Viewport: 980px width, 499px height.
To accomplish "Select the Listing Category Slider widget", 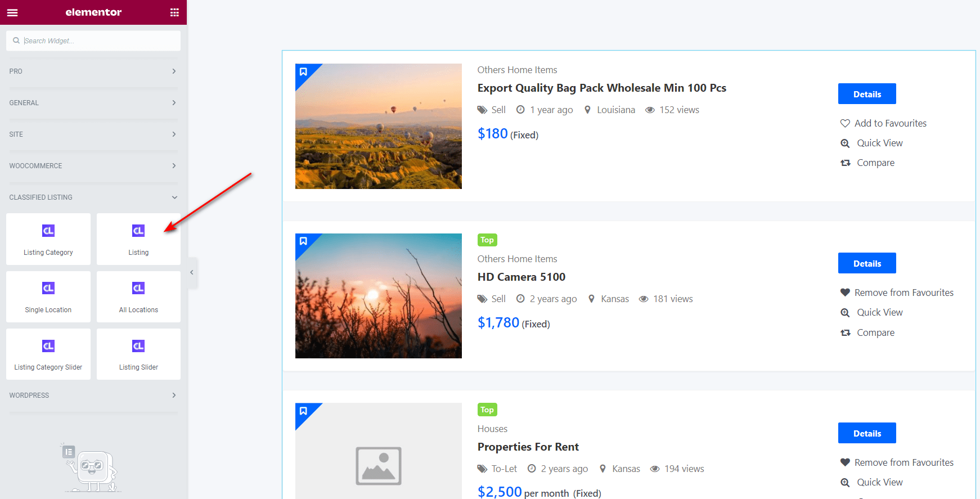I will tap(48, 354).
